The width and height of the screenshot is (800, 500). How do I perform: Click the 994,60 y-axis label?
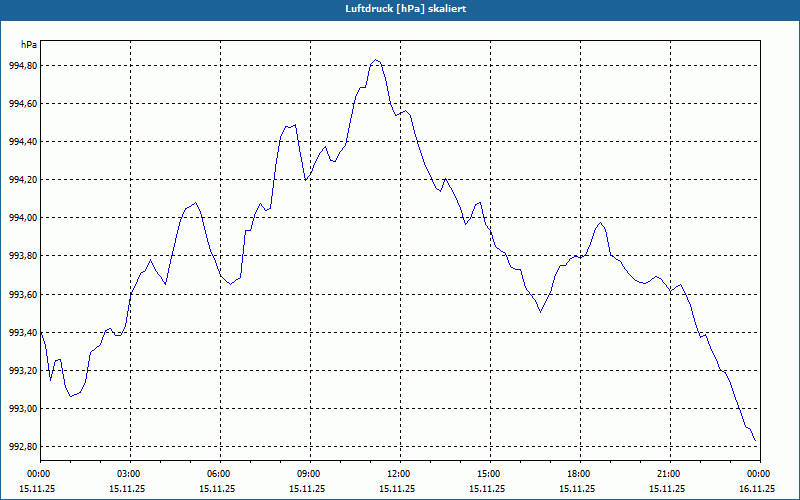(x=23, y=104)
